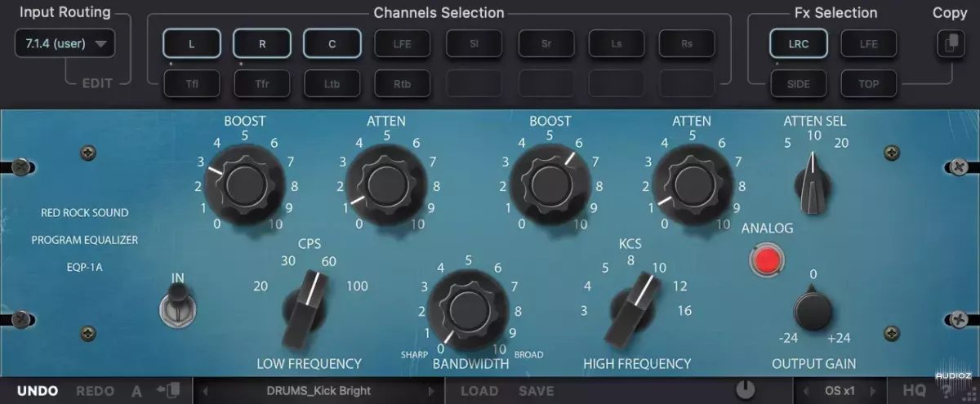Screen dimensions: 980x404
Task: Click the UNDO button
Action: click(38, 391)
